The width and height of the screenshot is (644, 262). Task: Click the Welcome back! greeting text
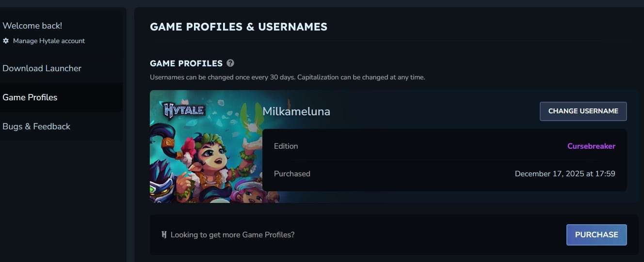[x=32, y=26]
